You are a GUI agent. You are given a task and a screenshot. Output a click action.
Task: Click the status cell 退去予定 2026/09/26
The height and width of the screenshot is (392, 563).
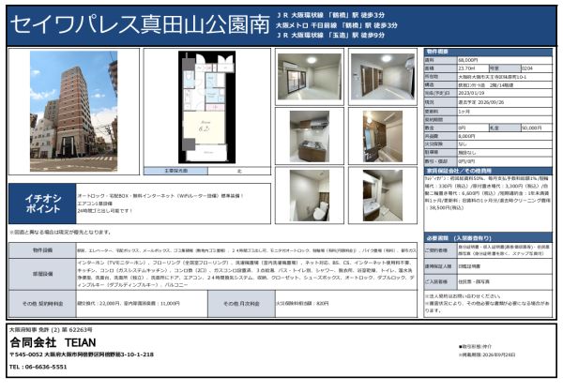tap(505, 102)
